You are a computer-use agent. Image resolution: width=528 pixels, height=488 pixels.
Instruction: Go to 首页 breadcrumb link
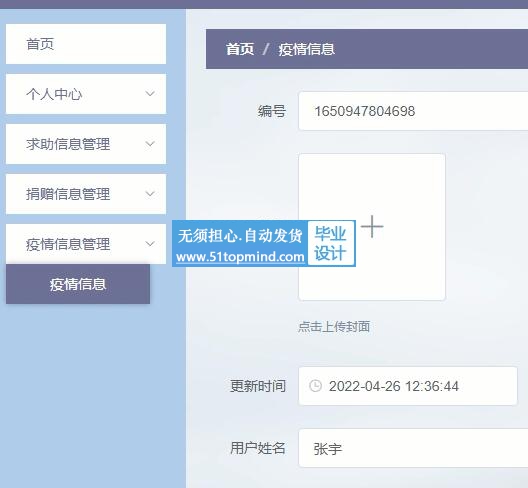[240, 49]
